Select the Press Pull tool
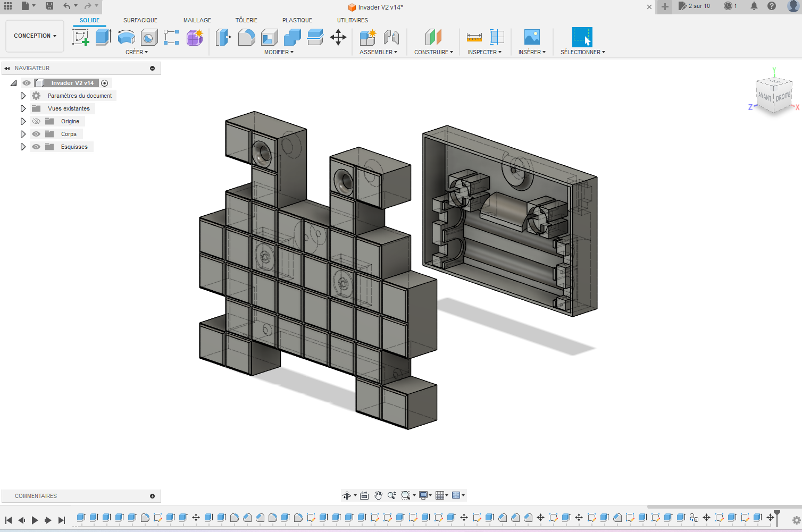 click(223, 37)
